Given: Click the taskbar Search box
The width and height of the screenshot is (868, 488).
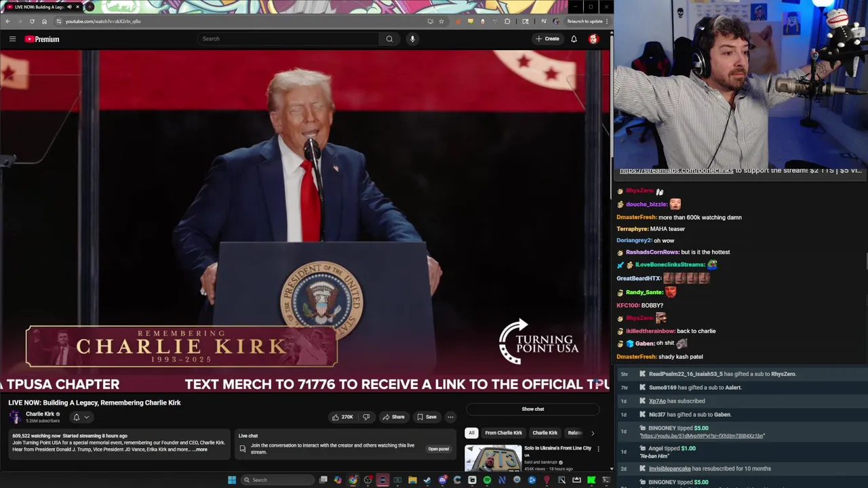Looking at the screenshot, I should click(x=277, y=480).
